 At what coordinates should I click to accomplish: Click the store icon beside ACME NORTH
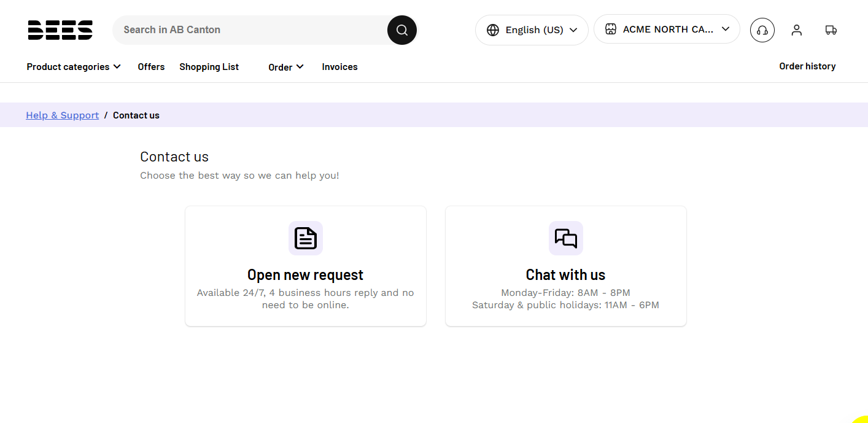click(x=611, y=29)
